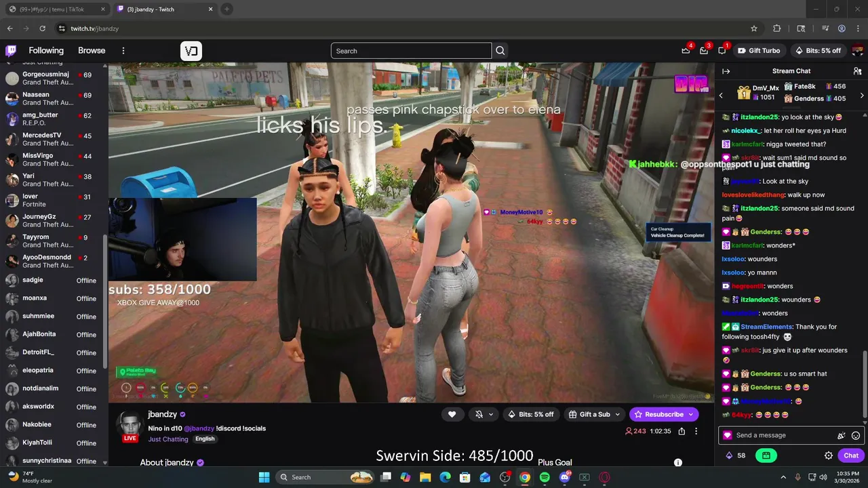Show hidden system tray icons
The height and width of the screenshot is (488, 868).
[x=783, y=477]
